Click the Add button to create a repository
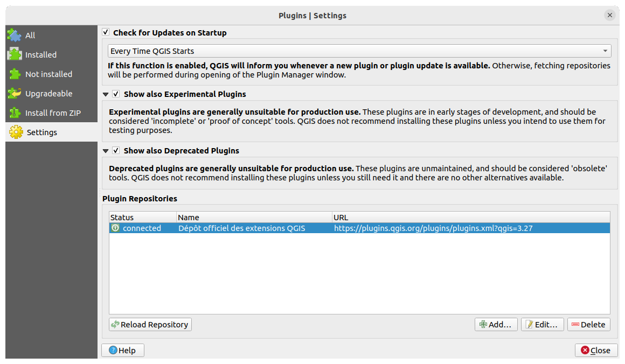The image size is (625, 364). pyautogui.click(x=495, y=324)
